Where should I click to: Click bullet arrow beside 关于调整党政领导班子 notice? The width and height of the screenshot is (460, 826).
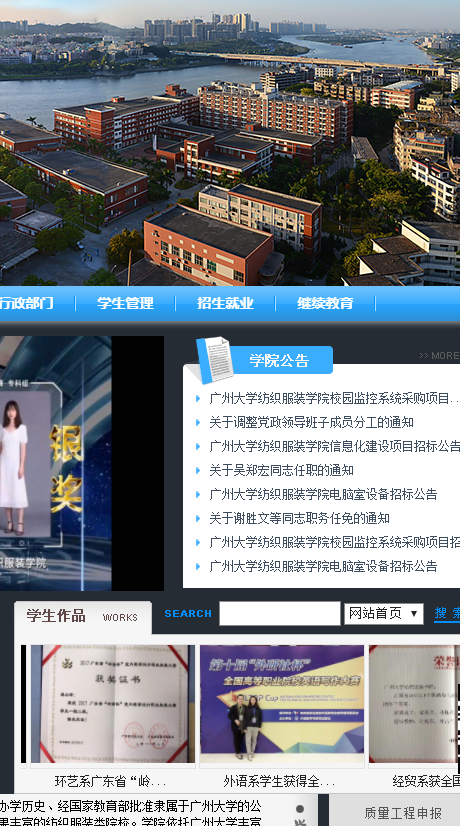point(198,422)
